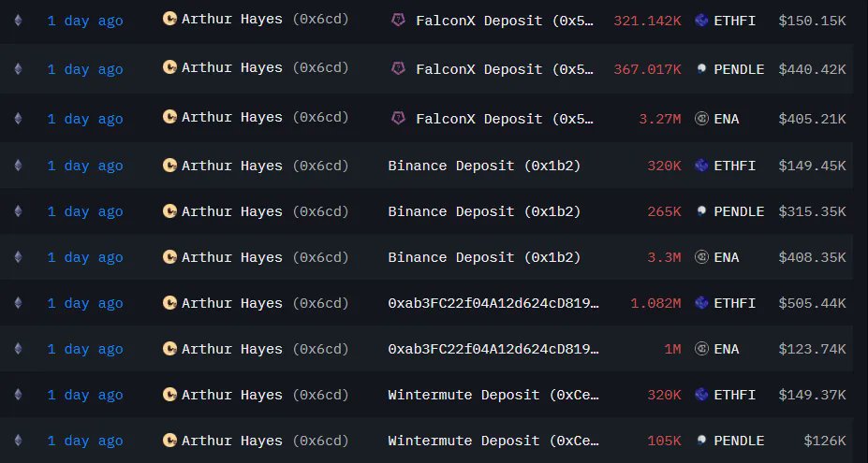868x463 pixels.
Task: Click the 1M amount value
Action: (x=672, y=349)
